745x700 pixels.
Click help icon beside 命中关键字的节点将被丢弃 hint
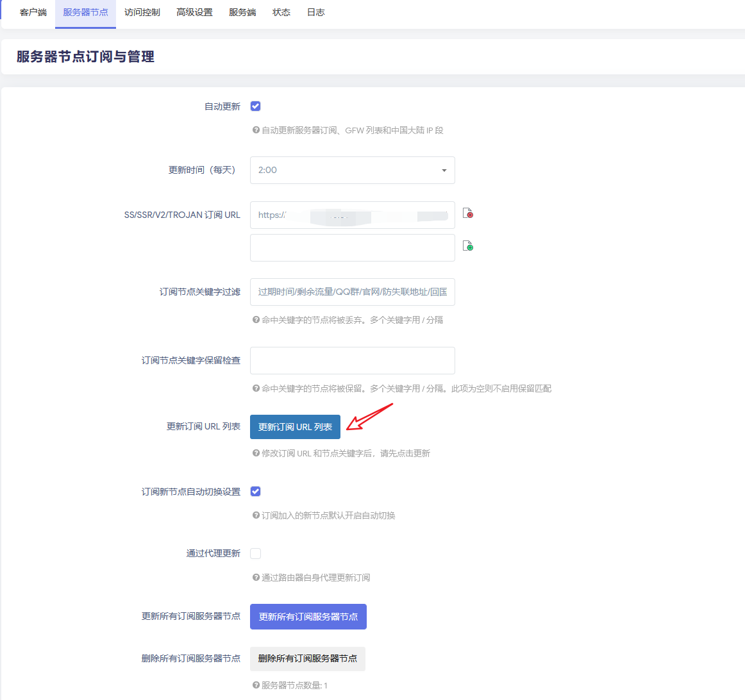click(256, 320)
